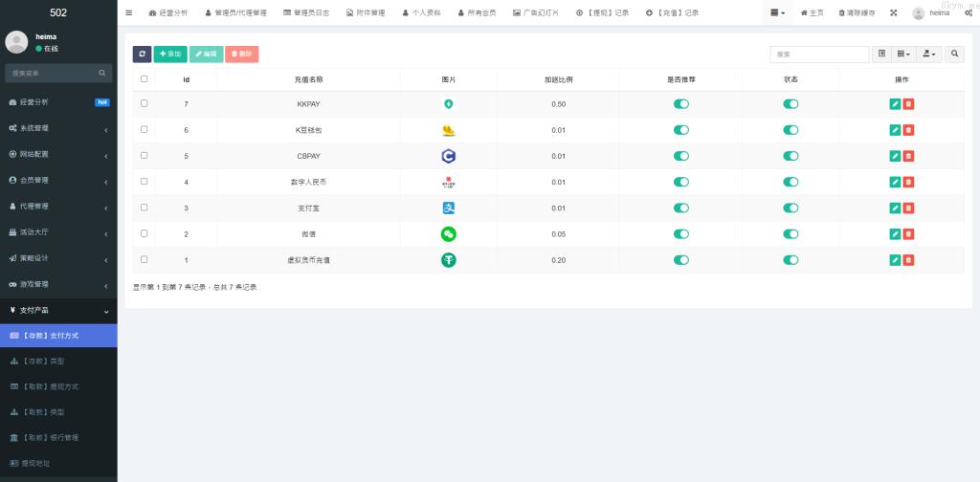
Task: Click the green 添加 button
Action: coord(170,55)
